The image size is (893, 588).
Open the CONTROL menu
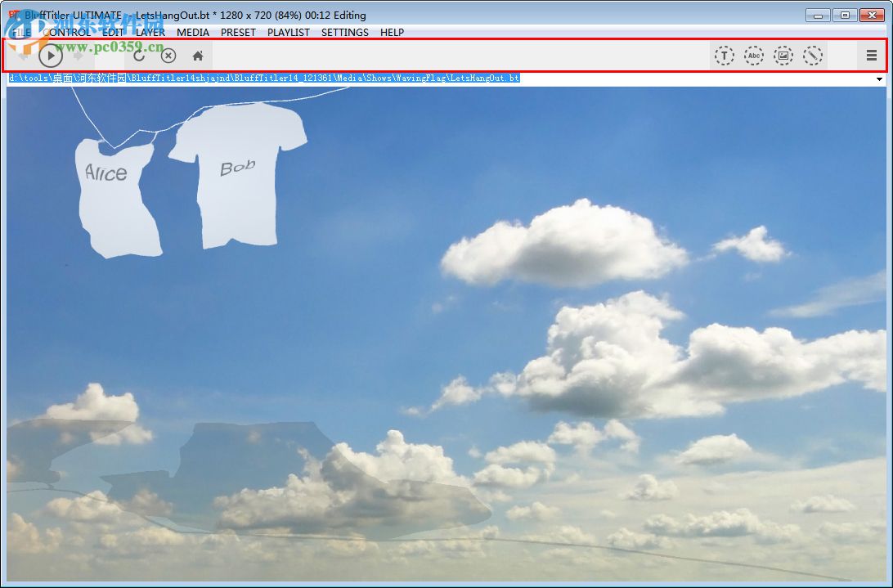66,33
